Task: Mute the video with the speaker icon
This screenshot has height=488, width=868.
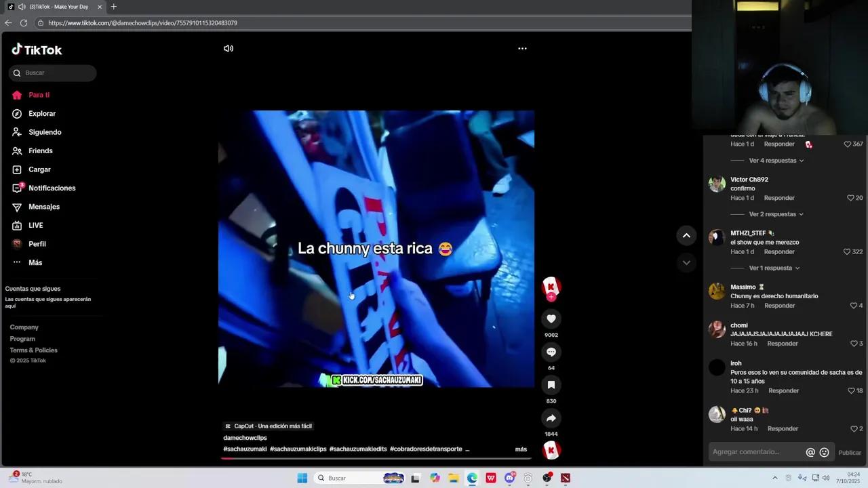Action: [x=229, y=48]
